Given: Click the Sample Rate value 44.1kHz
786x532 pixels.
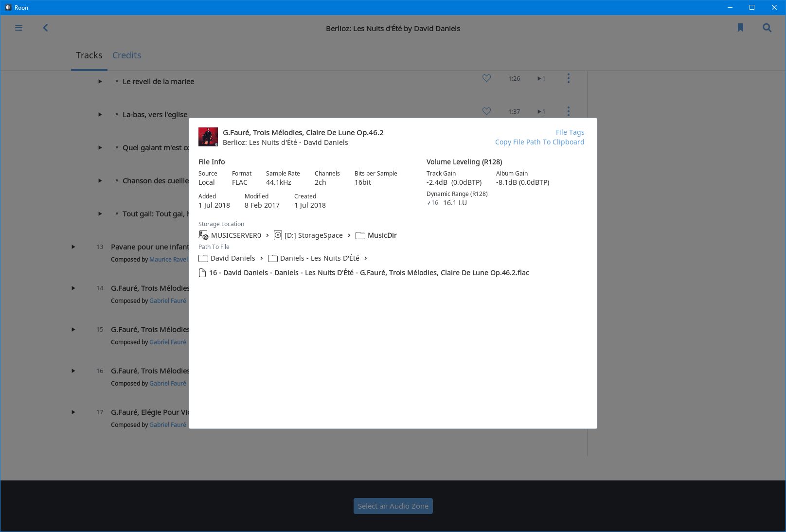Looking at the screenshot, I should coord(279,182).
